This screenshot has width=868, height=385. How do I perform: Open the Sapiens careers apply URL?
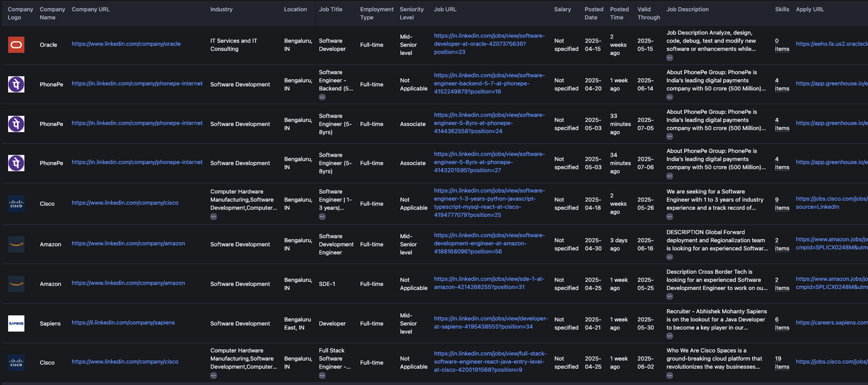[831, 323]
